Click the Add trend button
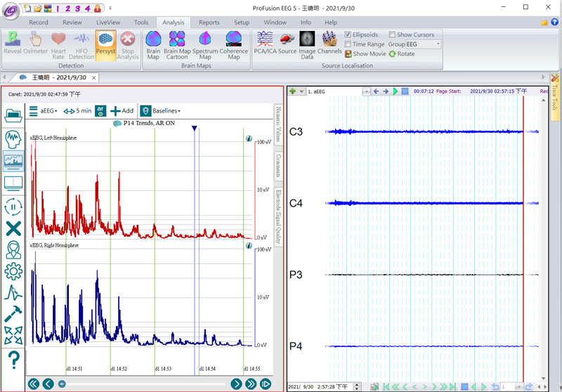 click(x=122, y=110)
